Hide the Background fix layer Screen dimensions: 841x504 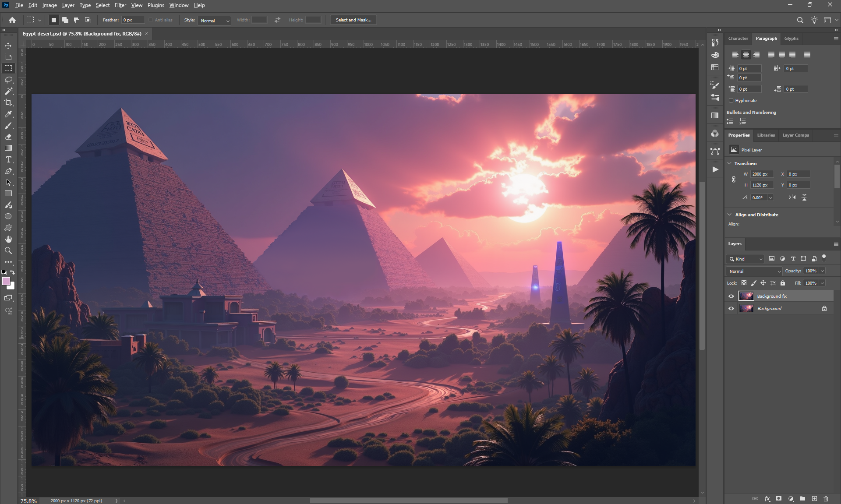(x=731, y=296)
